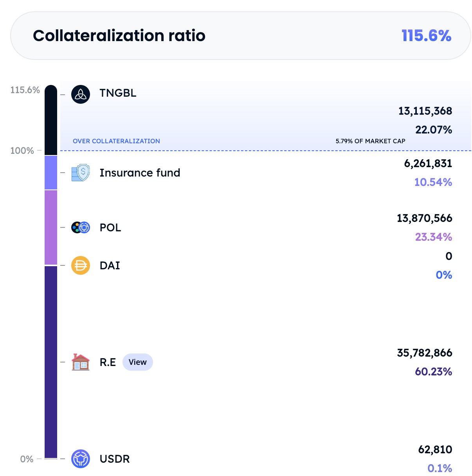Click the 35,782,866 R.E amount
472x476 pixels.
click(424, 353)
